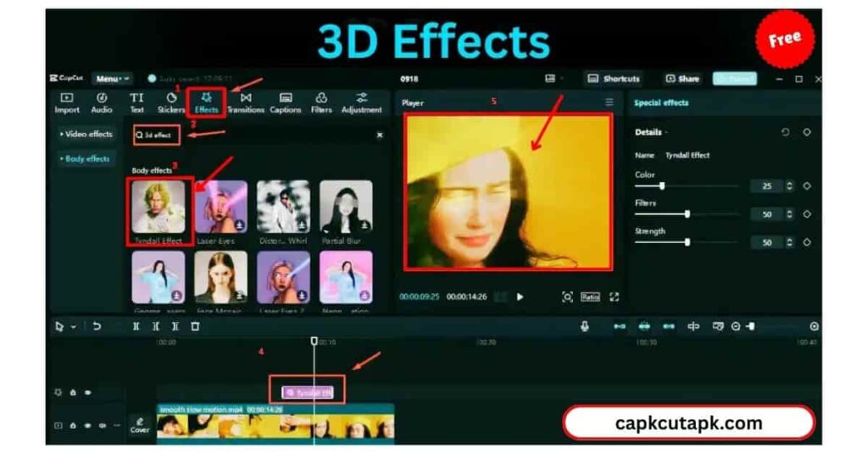
Task: Lock the effects track
Action: coord(73,392)
